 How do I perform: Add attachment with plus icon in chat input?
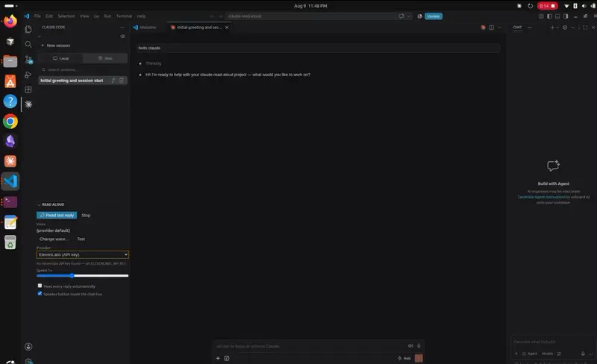click(x=218, y=358)
